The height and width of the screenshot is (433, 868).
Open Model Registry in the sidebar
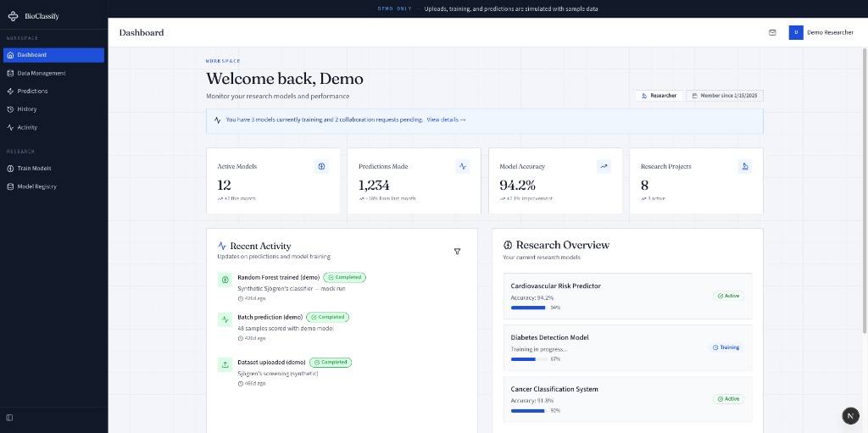[x=53, y=186]
